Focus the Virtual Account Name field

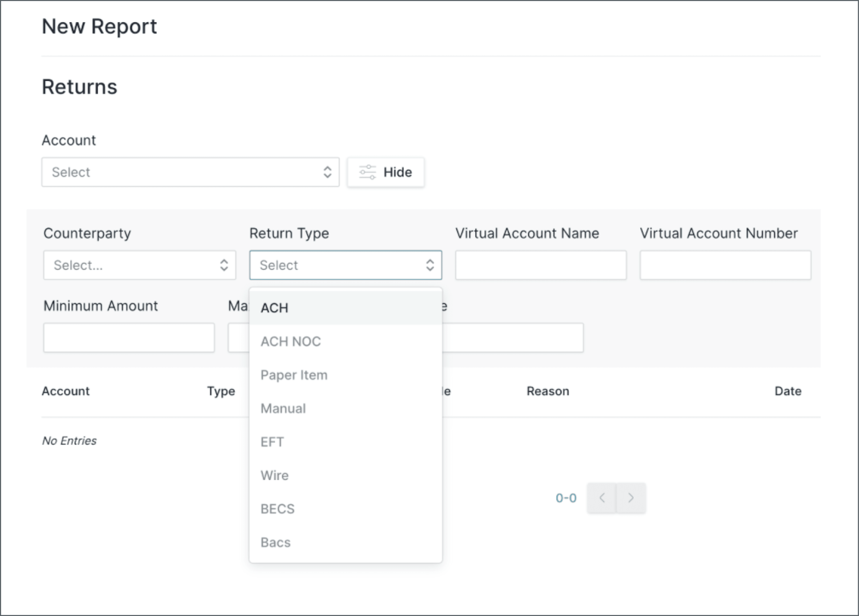click(x=540, y=265)
